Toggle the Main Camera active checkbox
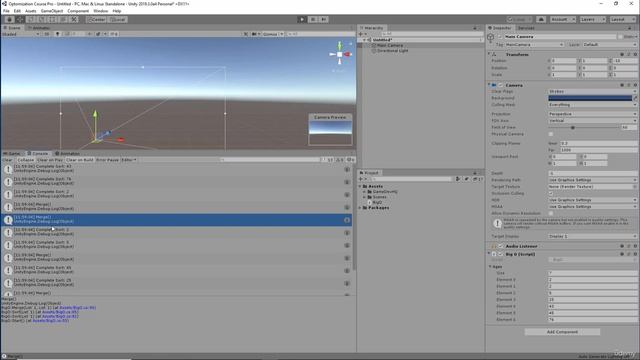 [500, 37]
